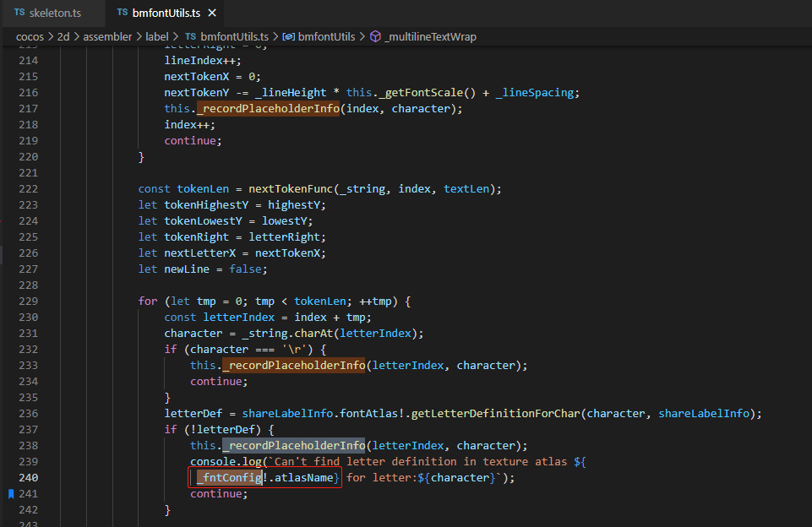
Task: Click console.log on line 239
Action: tap(226, 462)
